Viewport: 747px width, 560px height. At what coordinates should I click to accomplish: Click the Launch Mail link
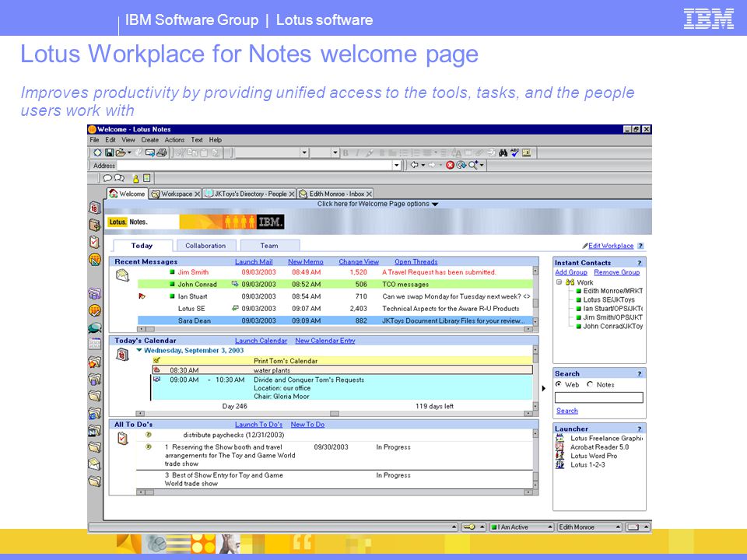point(254,262)
